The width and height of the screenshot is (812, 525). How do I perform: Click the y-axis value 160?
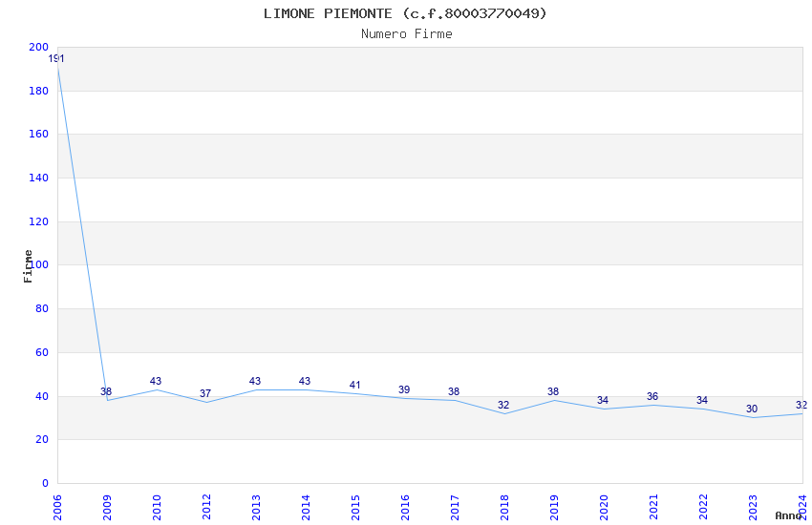39,134
